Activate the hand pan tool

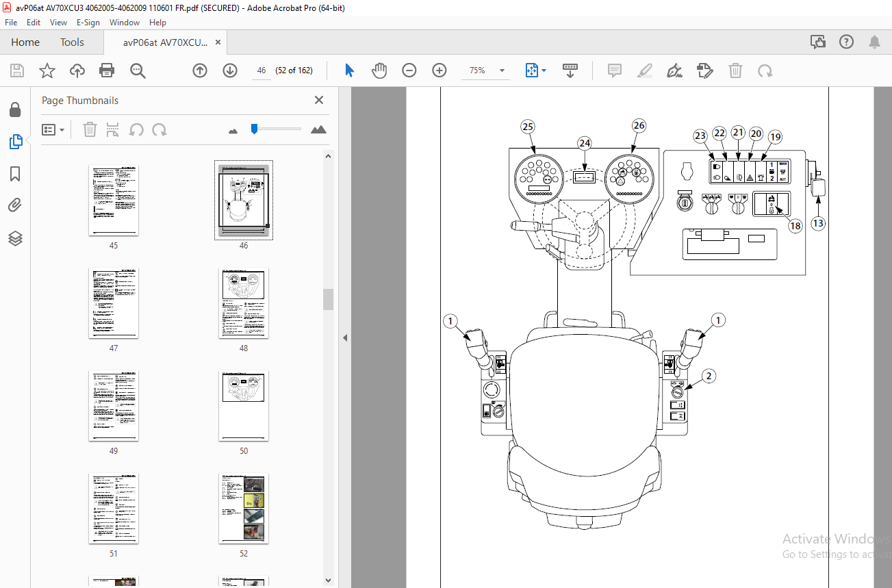(379, 71)
